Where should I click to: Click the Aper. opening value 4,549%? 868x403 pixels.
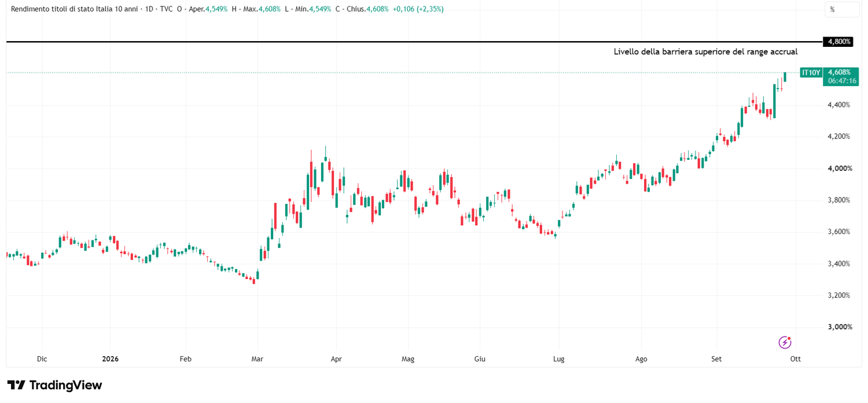pos(216,9)
